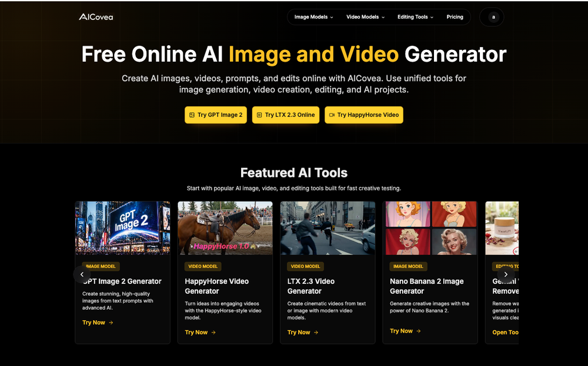This screenshot has width=588, height=366.
Task: Click the play icon in Try LTX 2.3 Online button
Action: click(259, 115)
